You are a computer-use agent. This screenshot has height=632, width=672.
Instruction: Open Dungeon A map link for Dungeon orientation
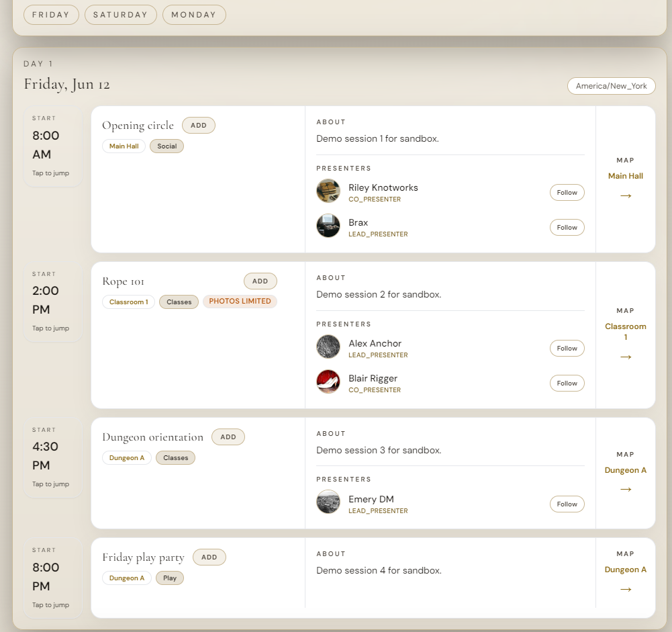click(x=626, y=470)
